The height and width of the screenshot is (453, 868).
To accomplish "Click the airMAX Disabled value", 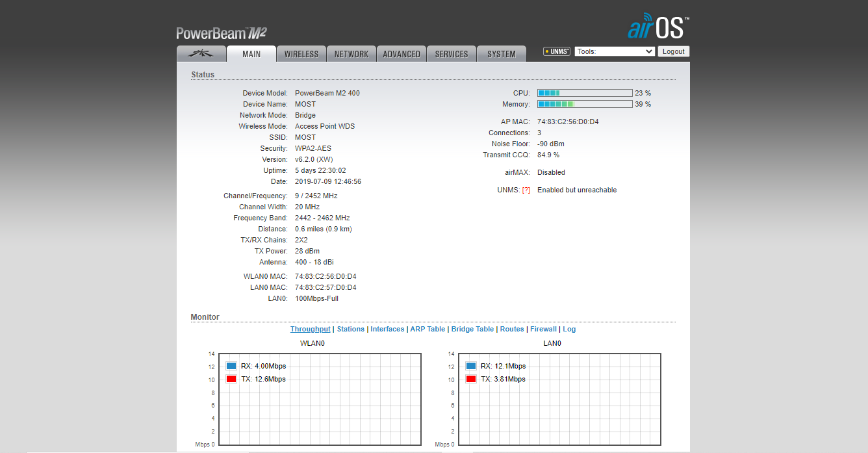I will click(x=551, y=172).
